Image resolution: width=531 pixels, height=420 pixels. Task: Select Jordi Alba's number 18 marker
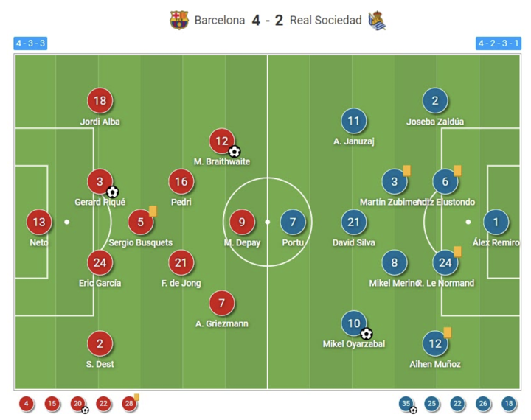click(100, 101)
